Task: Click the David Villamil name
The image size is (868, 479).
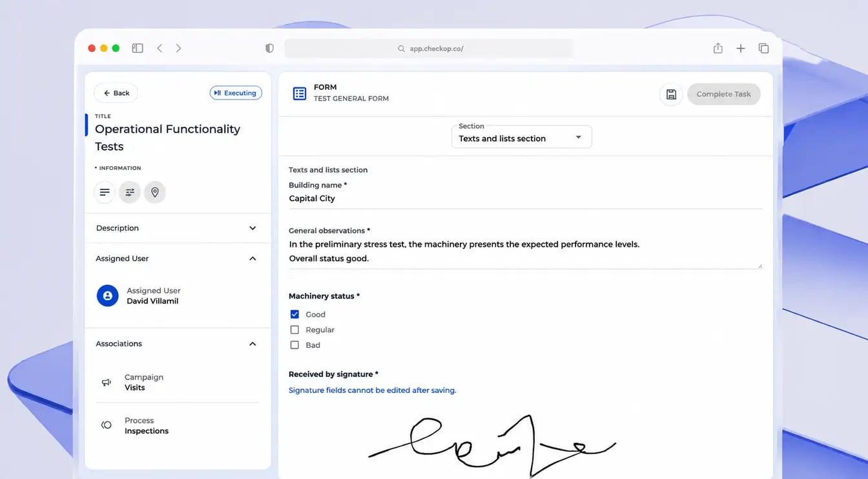Action: (x=152, y=301)
